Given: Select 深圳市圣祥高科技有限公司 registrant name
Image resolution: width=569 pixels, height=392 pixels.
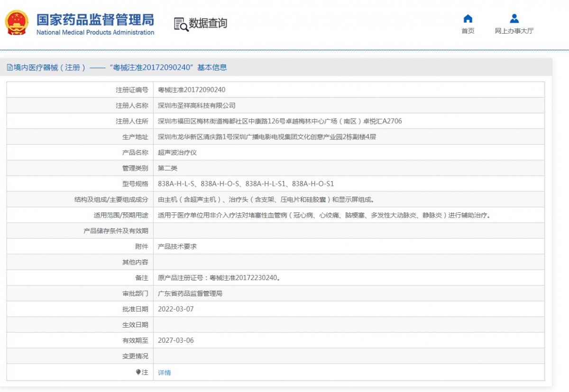Looking at the screenshot, I should point(197,105).
